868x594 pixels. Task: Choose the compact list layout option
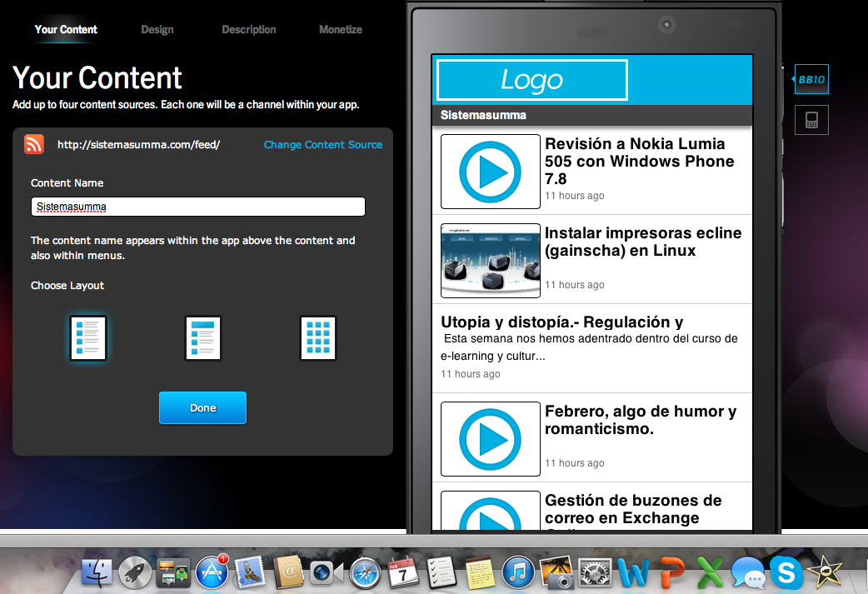202,337
